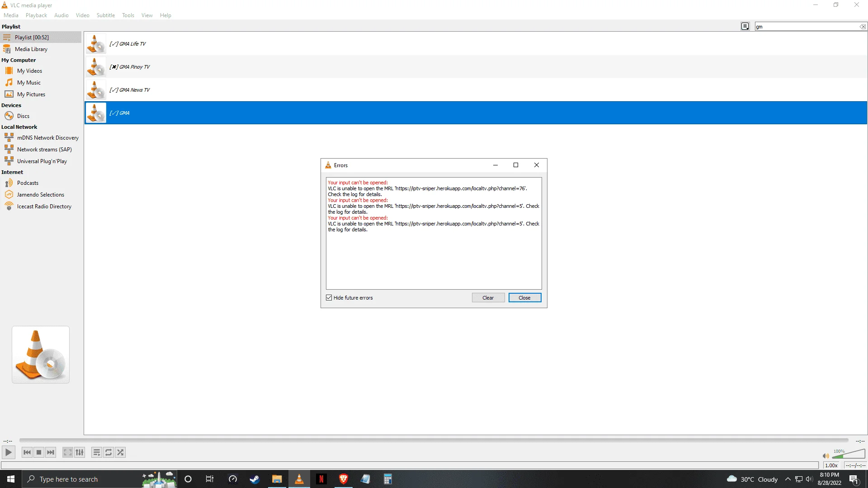Adjust the volume slider
This screenshot has width=868, height=488.
coord(849,454)
